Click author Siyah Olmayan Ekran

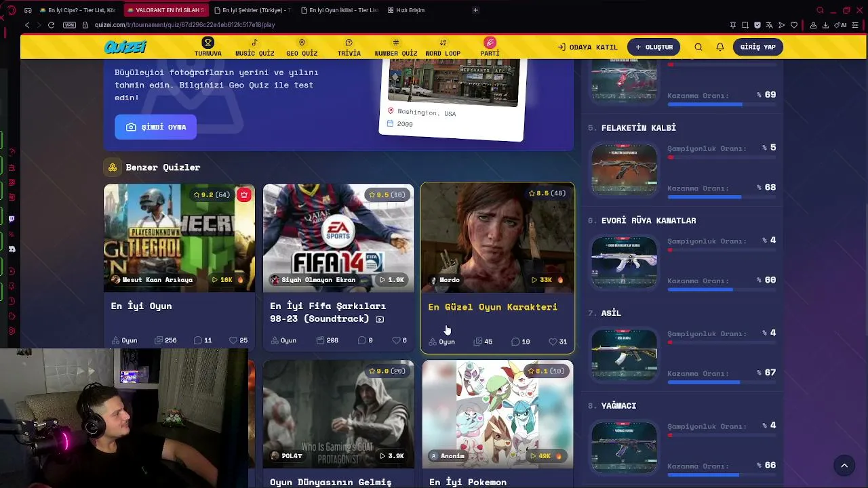(313, 279)
